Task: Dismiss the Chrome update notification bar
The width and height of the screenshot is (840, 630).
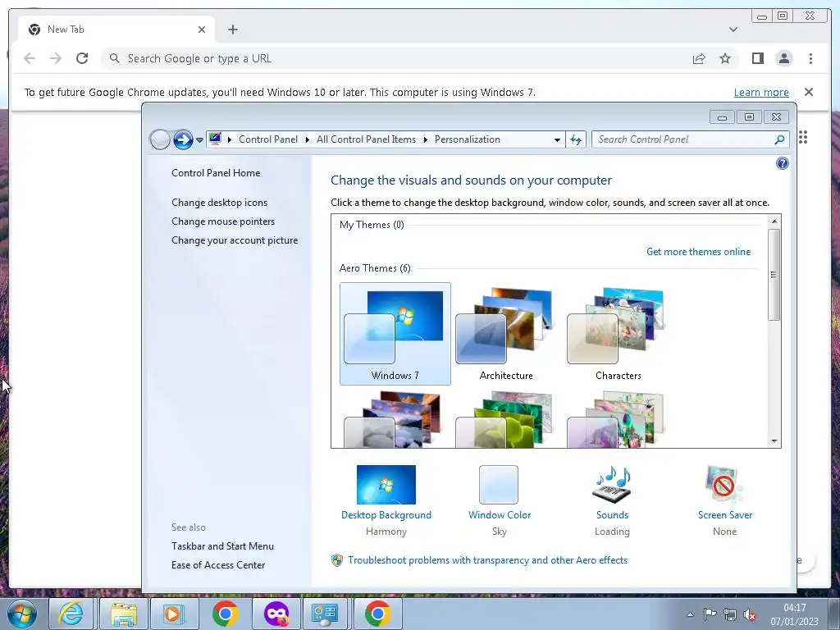Action: (x=809, y=92)
